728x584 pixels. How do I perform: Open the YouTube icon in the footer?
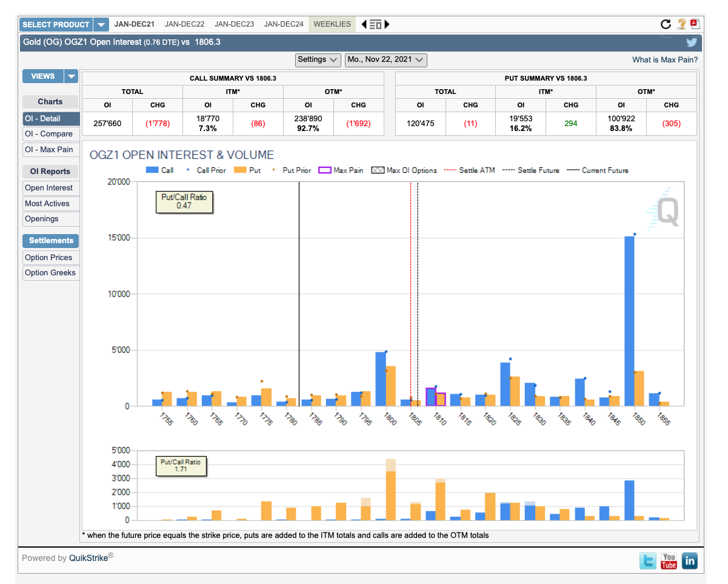[x=669, y=561]
